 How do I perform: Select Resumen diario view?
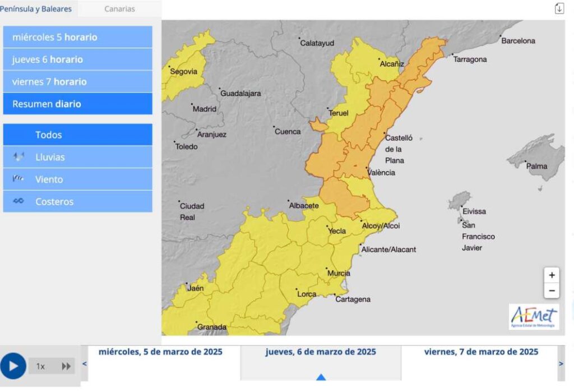(77, 104)
